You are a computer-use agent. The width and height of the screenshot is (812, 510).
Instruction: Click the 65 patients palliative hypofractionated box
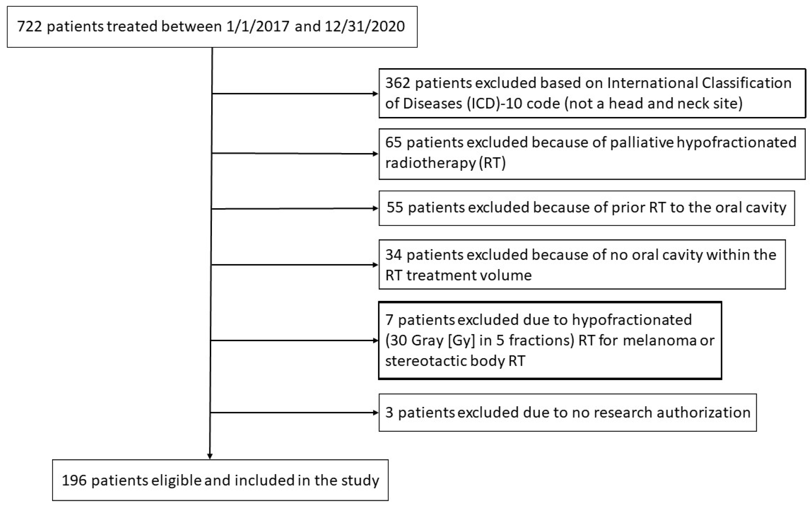click(592, 153)
